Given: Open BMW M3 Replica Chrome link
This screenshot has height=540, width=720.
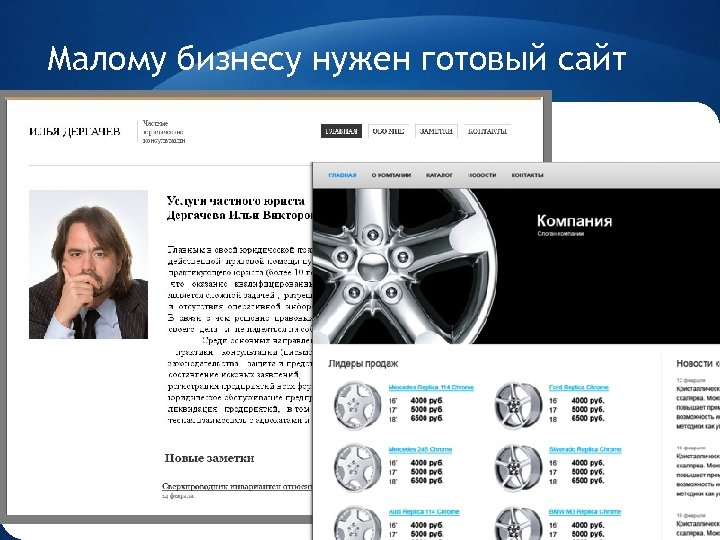Looking at the screenshot, I should click(x=585, y=512).
